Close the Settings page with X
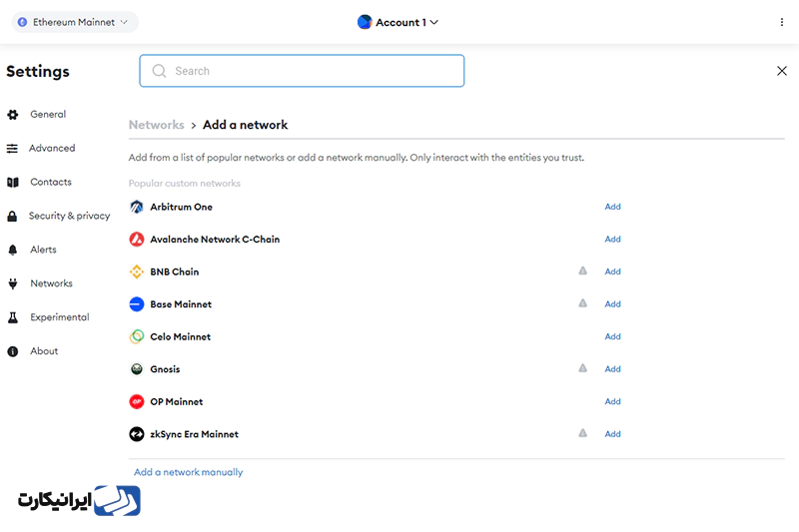799x532 pixels. coord(782,71)
